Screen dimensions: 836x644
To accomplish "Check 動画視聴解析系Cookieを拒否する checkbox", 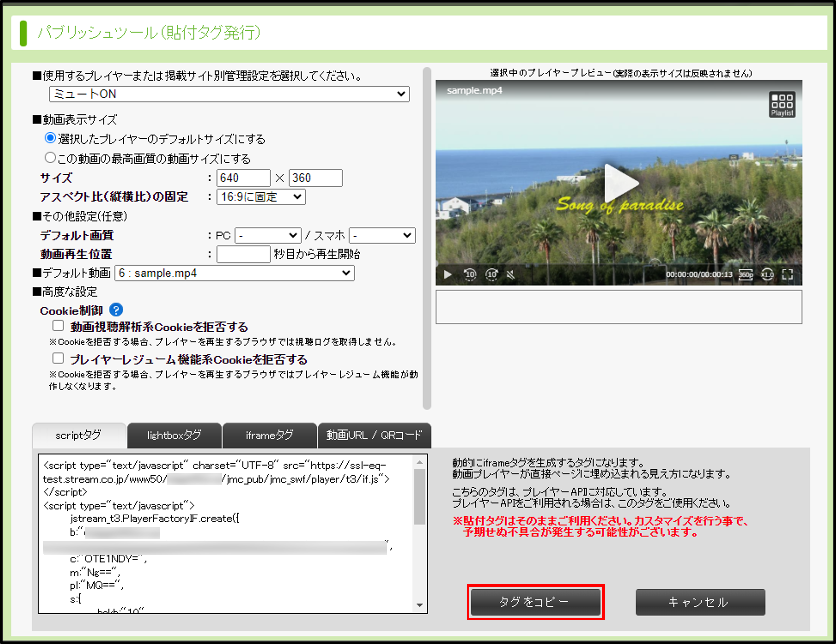I will [58, 326].
